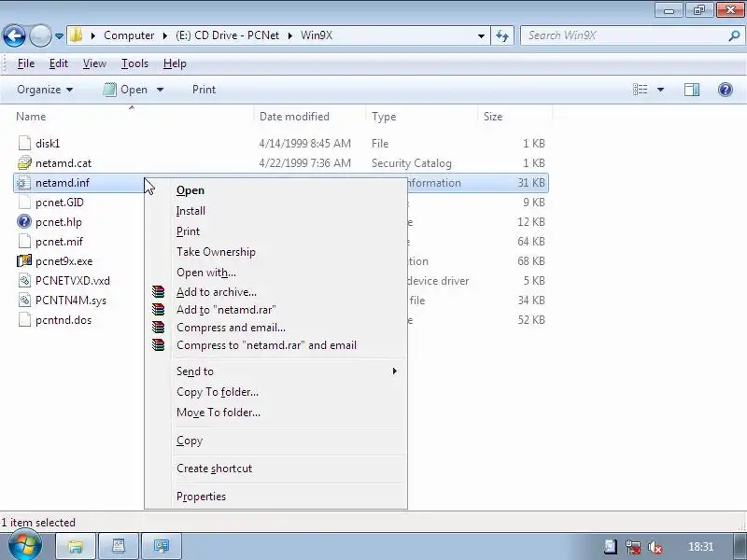Expand the arrow after Computer breadcrumb
Screen dimensions: 747x560
coord(165,35)
